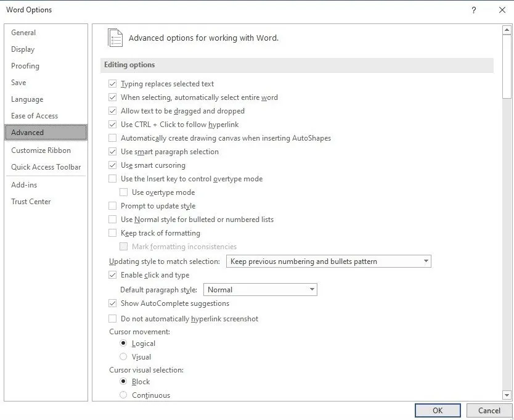Viewport: 514px width, 420px height.
Task: Enable Keep track of formatting
Action: pyautogui.click(x=112, y=233)
